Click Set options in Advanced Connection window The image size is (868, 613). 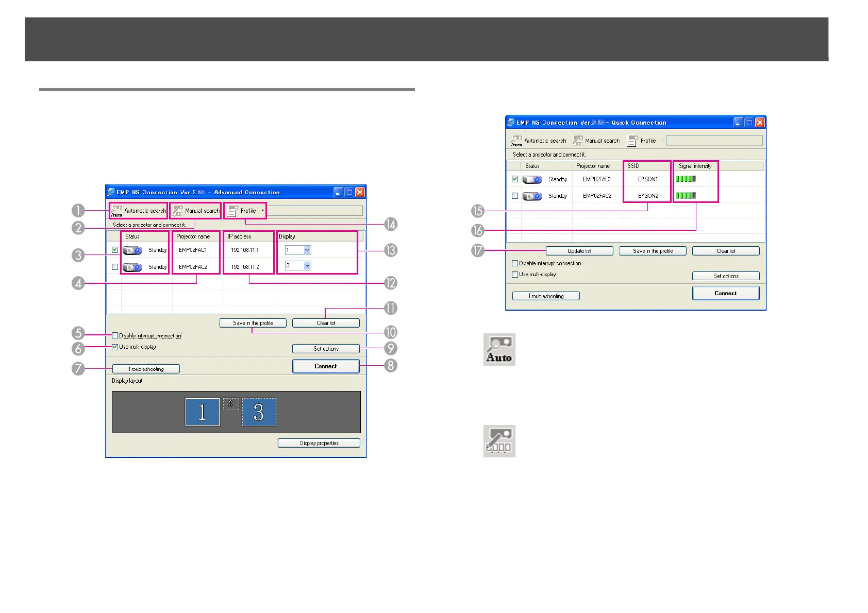(x=326, y=349)
